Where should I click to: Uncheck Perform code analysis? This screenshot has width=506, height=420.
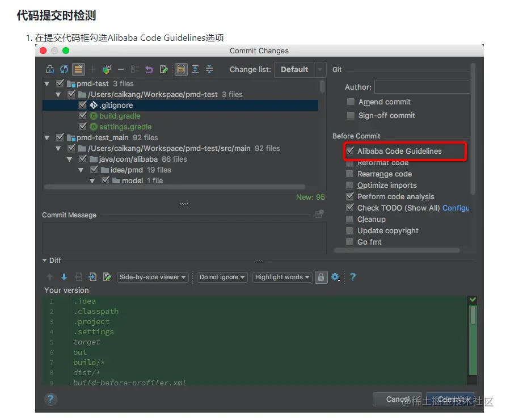point(349,196)
